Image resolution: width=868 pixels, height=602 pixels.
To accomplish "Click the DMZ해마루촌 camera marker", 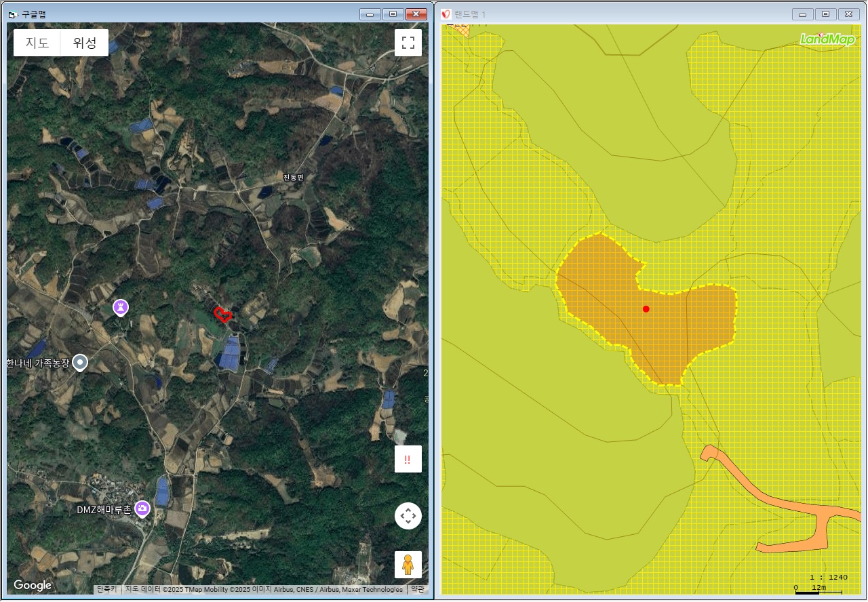I will 142,508.
